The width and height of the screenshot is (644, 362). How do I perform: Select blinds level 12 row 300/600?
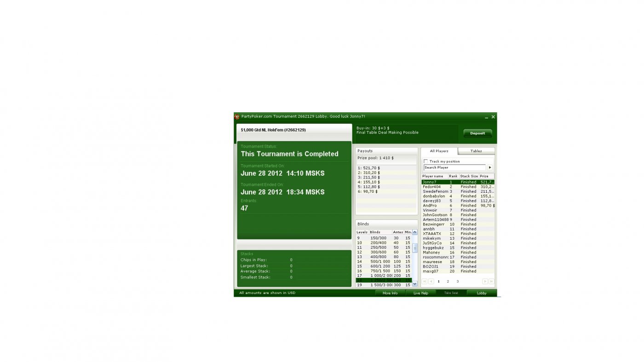384,253
